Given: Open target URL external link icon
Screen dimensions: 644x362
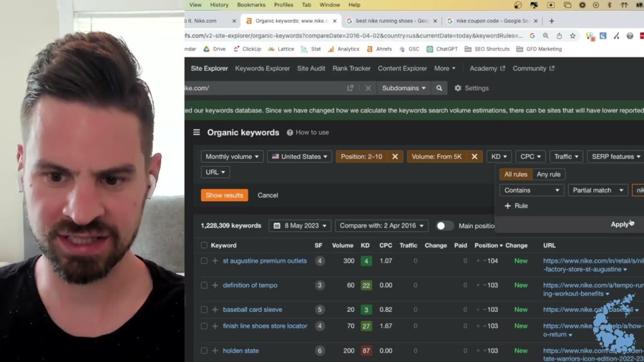Looking at the screenshot, I should click(350, 88).
